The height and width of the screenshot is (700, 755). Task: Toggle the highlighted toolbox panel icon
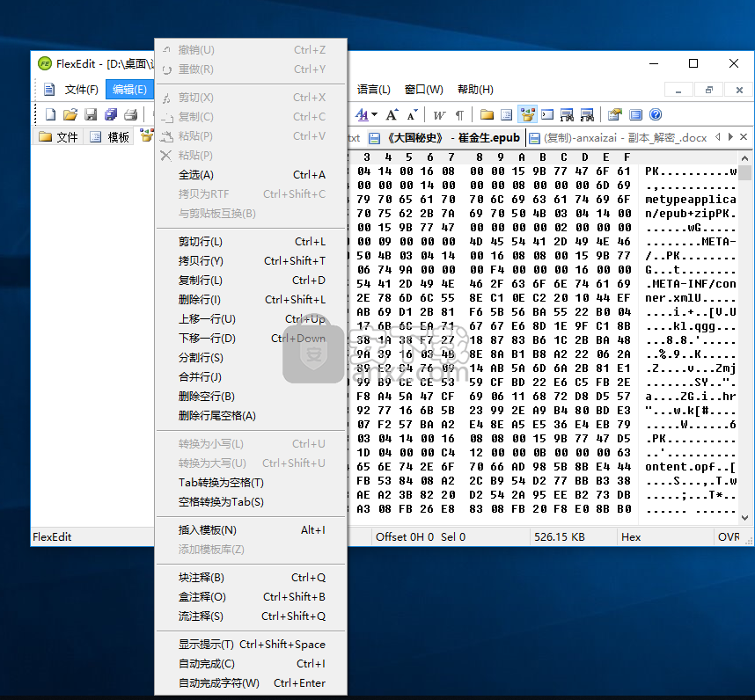(527, 114)
